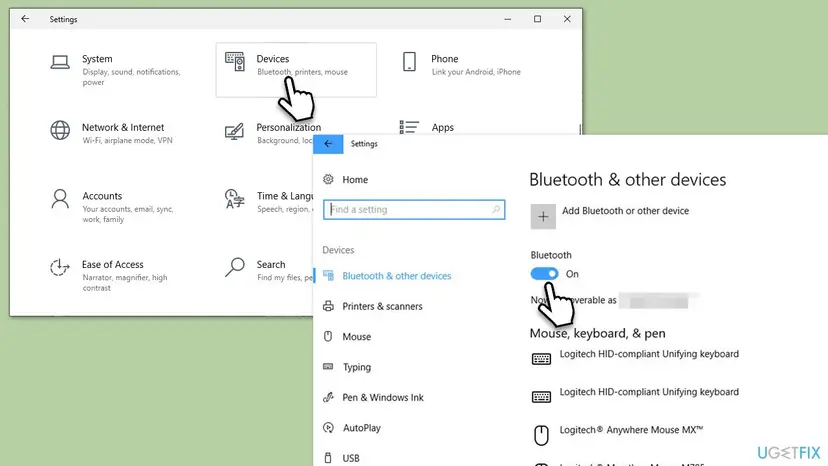The image size is (828, 466).
Task: Open Phone category label
Action: (x=445, y=59)
